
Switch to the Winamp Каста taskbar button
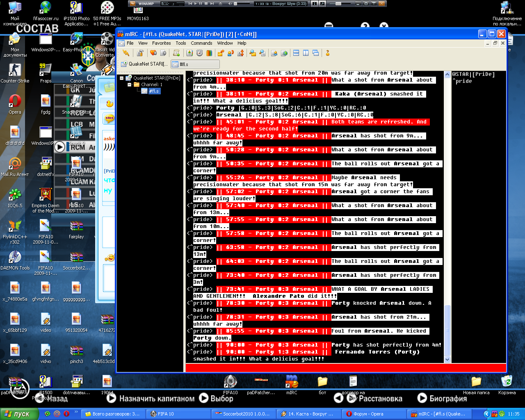coord(309,414)
